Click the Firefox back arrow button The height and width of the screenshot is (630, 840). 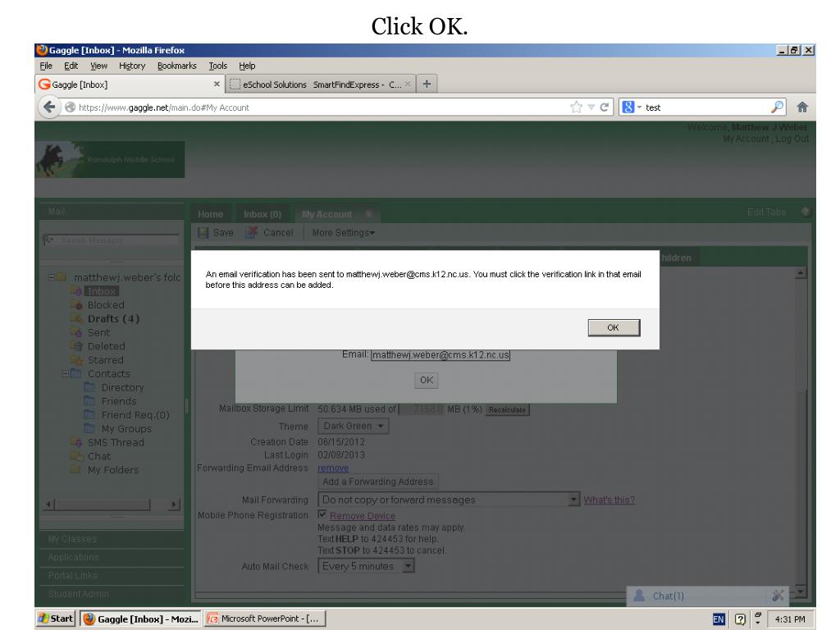coord(49,107)
